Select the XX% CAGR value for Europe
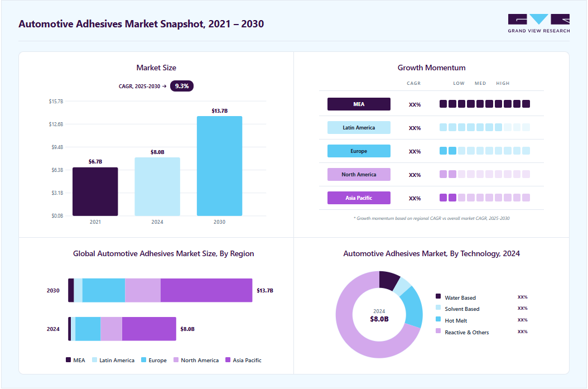 coord(415,152)
